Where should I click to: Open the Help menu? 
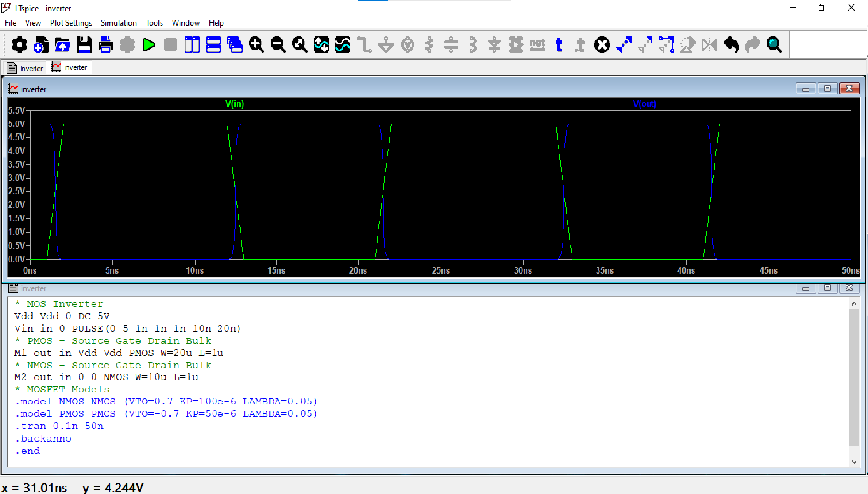pyautogui.click(x=216, y=23)
